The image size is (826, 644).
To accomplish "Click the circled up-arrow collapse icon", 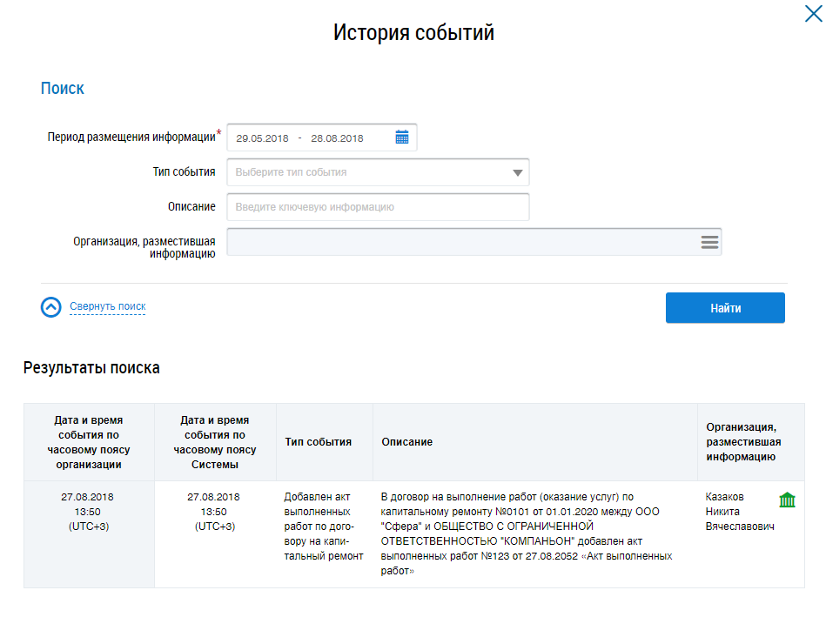I will (51, 307).
